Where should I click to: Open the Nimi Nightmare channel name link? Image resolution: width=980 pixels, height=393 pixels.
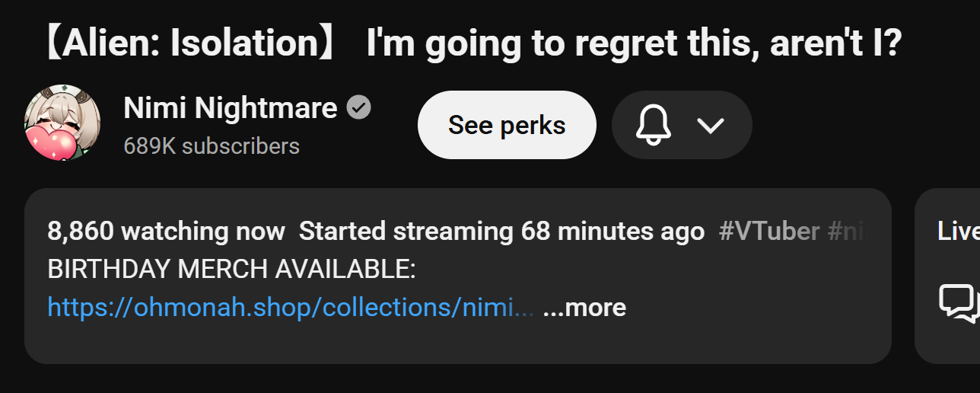point(230,108)
